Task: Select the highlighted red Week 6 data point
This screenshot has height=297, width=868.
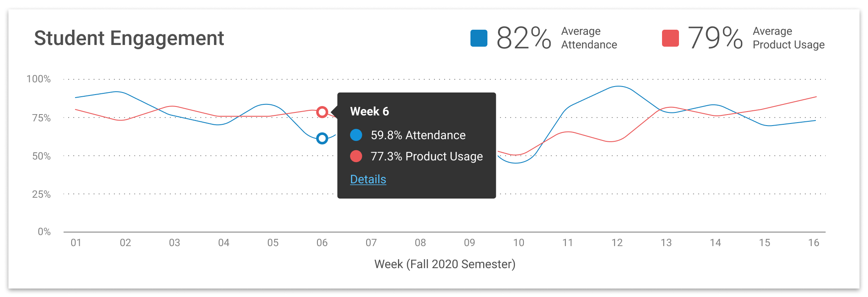Action: coord(322,111)
